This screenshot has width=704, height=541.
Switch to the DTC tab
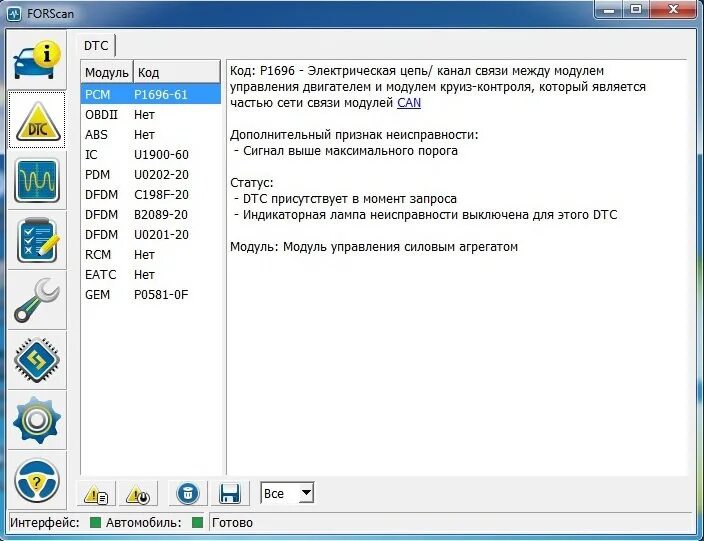pos(97,45)
